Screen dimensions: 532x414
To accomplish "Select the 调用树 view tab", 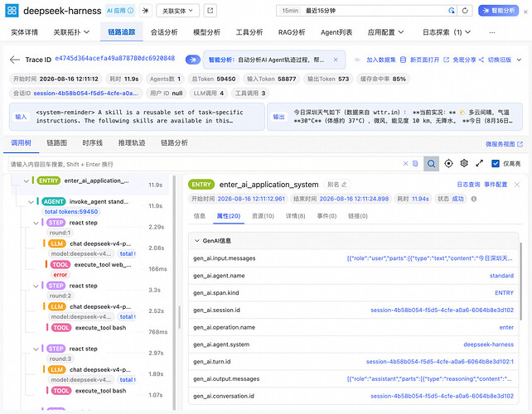I will [21, 142].
